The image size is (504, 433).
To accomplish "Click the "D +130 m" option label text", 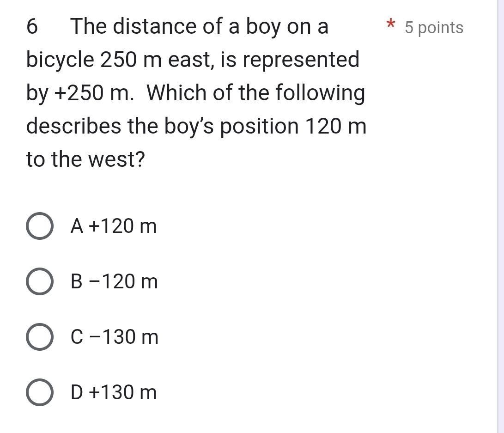I will [114, 393].
